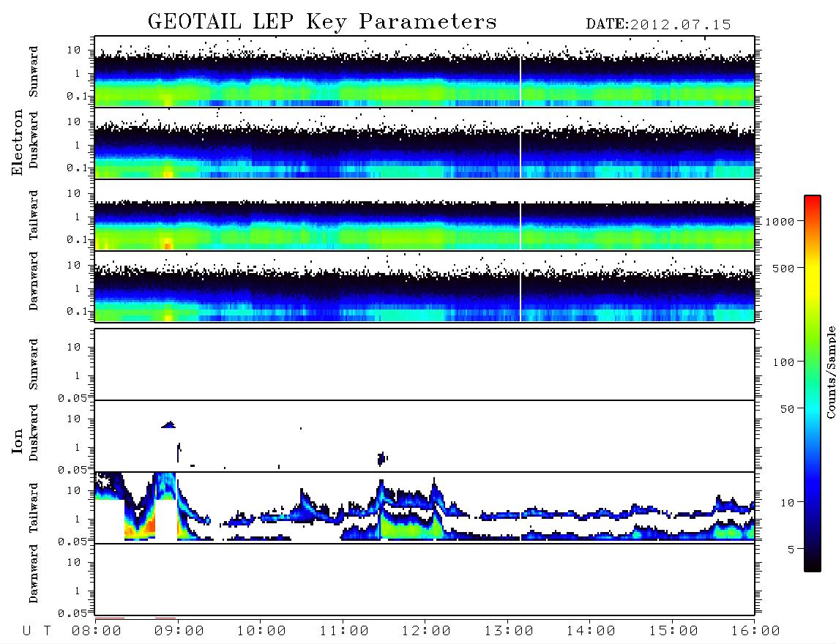Click the Electron Tailward panel label
Viewport: 836px width, 644px height.
34,214
